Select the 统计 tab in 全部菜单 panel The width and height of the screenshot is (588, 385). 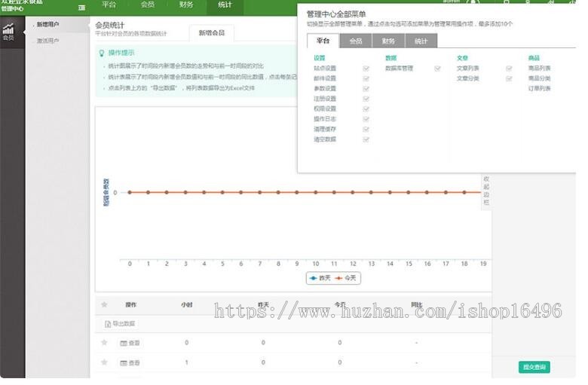[421, 41]
